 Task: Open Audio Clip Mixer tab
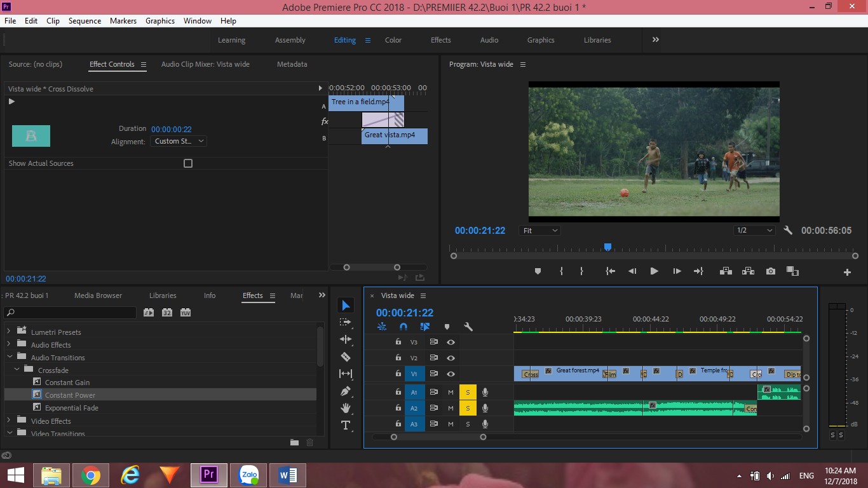[205, 64]
